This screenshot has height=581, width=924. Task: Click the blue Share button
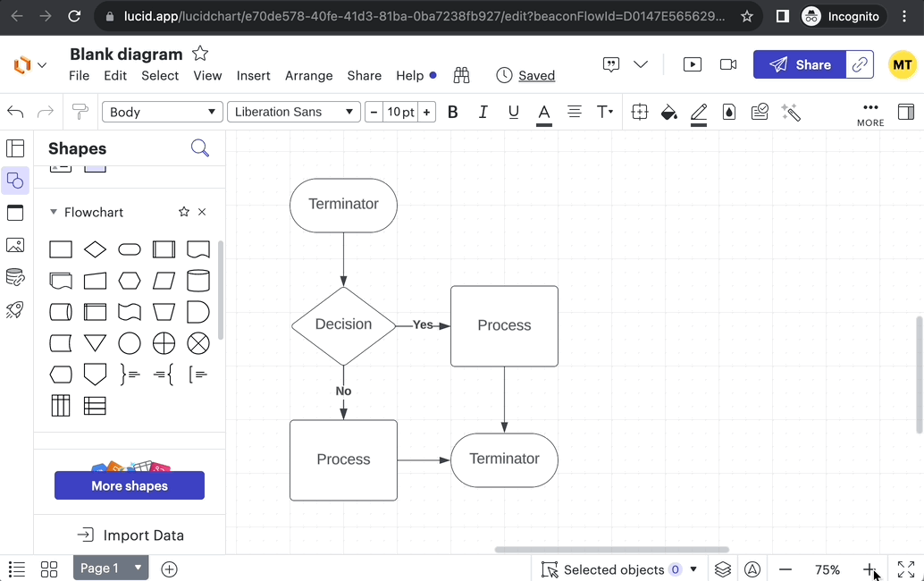pos(800,64)
